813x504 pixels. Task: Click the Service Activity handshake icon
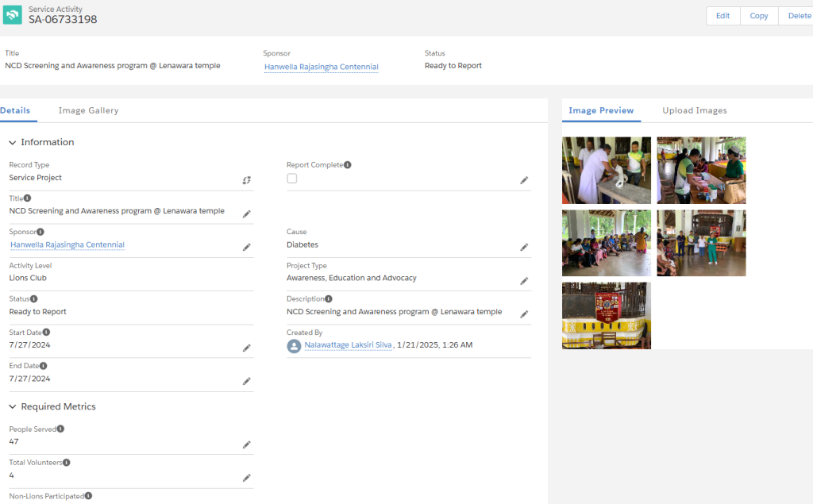13,14
